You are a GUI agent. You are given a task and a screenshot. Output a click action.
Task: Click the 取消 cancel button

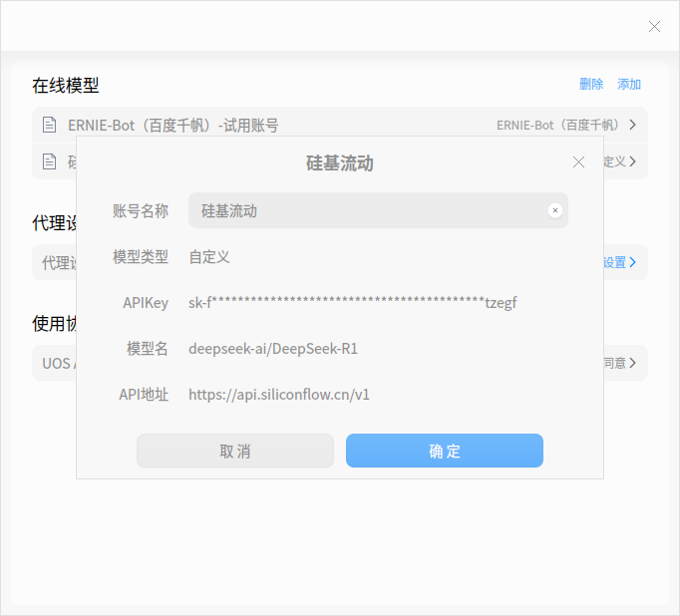click(x=235, y=451)
